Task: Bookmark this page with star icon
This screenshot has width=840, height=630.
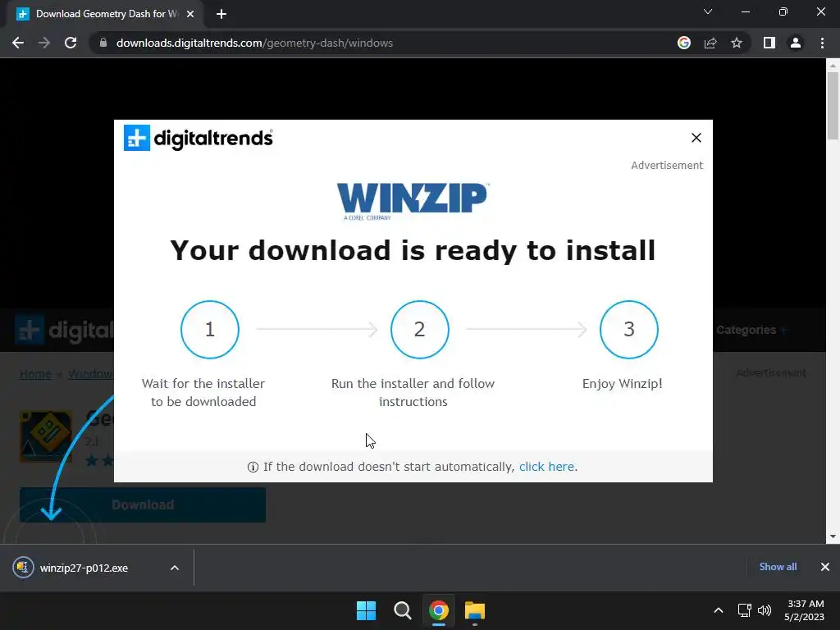Action: coord(737,43)
